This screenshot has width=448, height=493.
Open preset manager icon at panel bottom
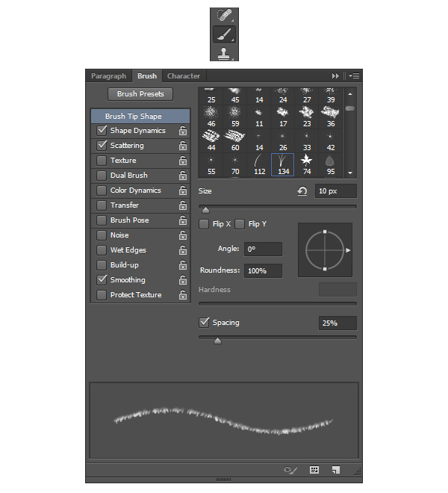(x=314, y=470)
